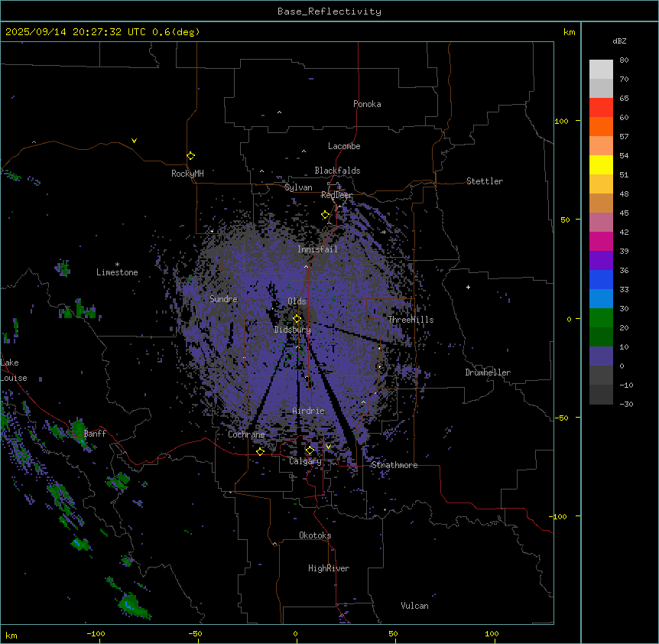This screenshot has width=659, height=644.
Task: Click the Limestone label
Action: [x=117, y=272]
